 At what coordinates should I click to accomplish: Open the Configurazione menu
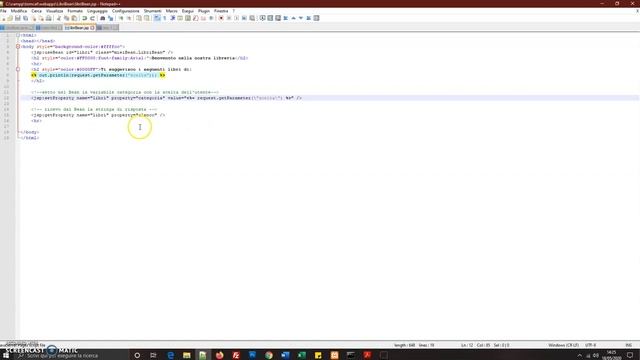coord(125,11)
